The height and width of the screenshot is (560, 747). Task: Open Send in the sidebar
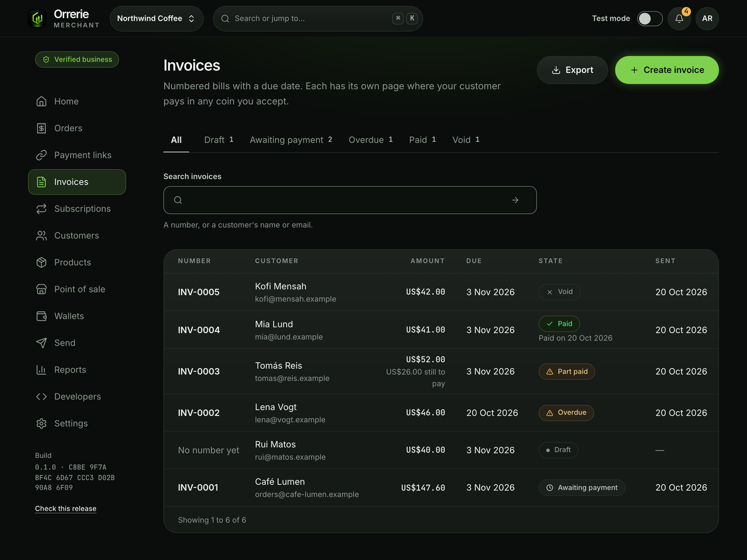tap(77, 343)
